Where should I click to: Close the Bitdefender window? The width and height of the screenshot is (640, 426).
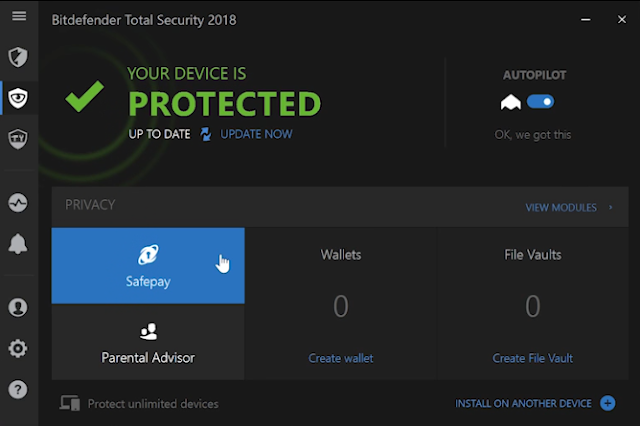coord(622,19)
